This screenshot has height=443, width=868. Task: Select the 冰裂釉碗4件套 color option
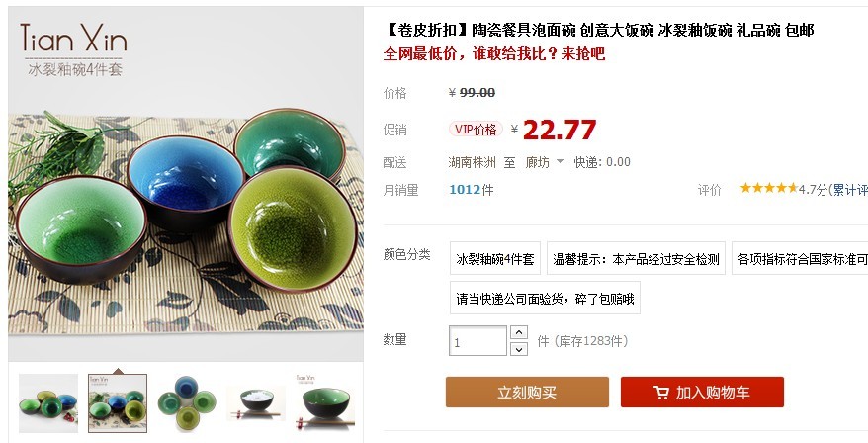click(x=495, y=259)
